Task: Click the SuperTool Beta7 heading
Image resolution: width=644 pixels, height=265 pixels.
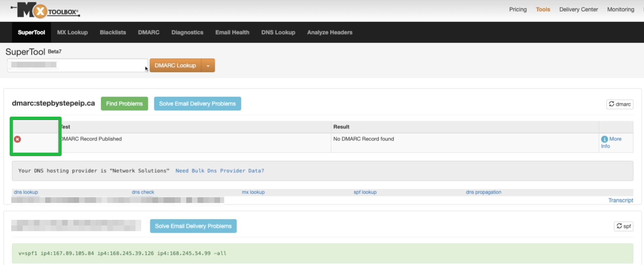Action: pyautogui.click(x=33, y=52)
